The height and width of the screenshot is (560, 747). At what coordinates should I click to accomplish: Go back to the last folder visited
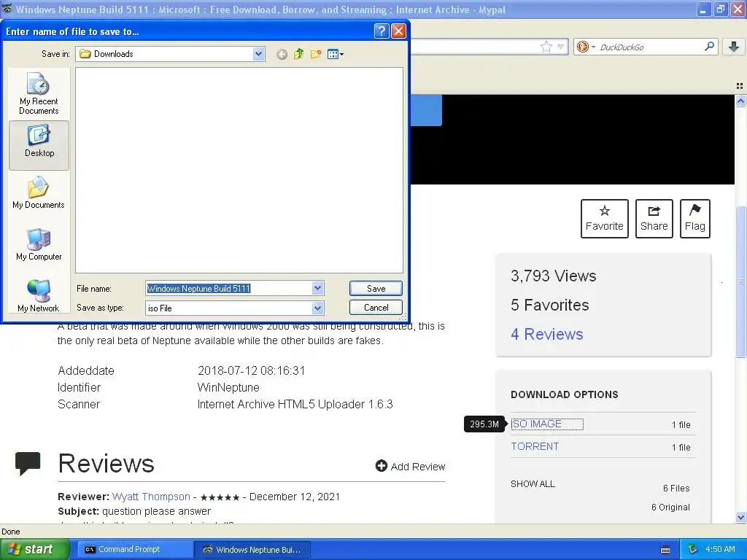click(x=282, y=54)
